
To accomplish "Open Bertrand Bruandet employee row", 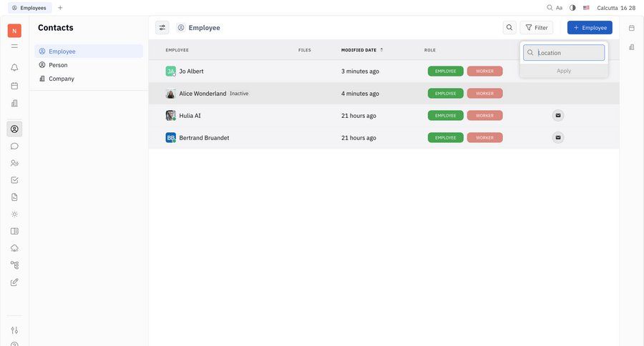I will [x=384, y=137].
